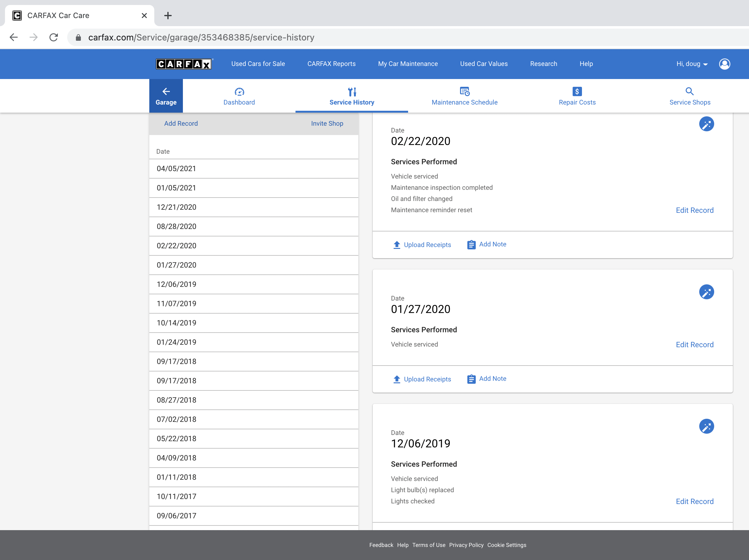Reload the page with the refresh button
Image resolution: width=749 pixels, height=560 pixels.
(x=53, y=37)
